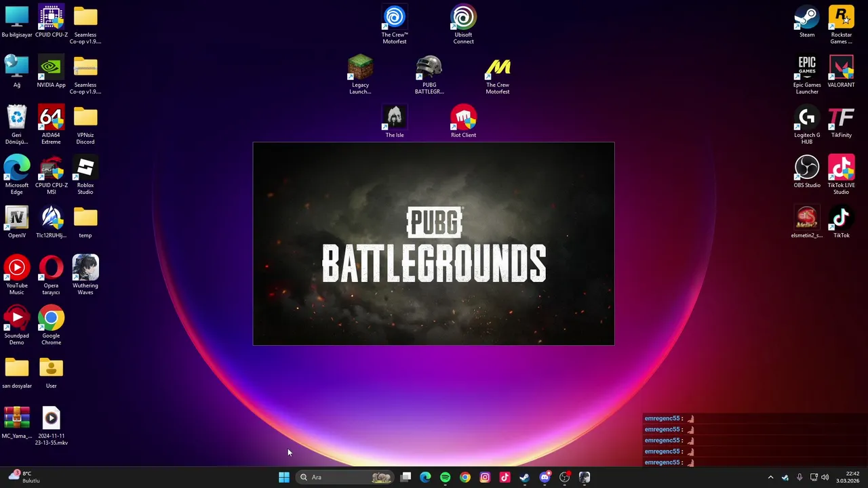
Task: Select the Epic Games Launcher icon
Action: pyautogui.click(x=807, y=75)
